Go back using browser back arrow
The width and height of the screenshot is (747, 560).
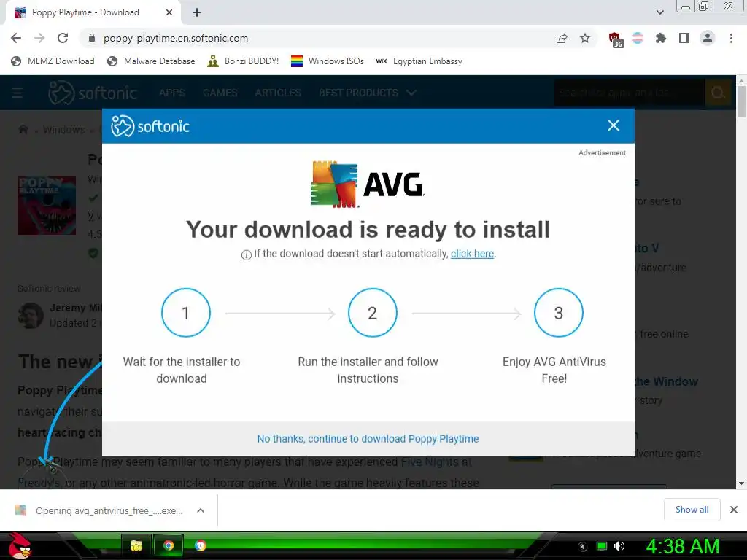[x=16, y=38]
